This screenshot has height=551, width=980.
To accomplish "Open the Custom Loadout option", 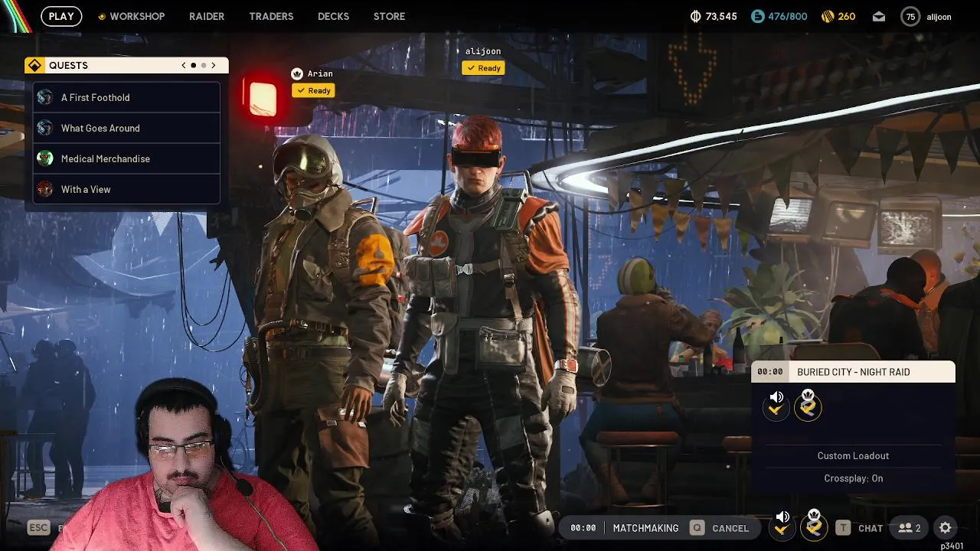I will coord(853,455).
